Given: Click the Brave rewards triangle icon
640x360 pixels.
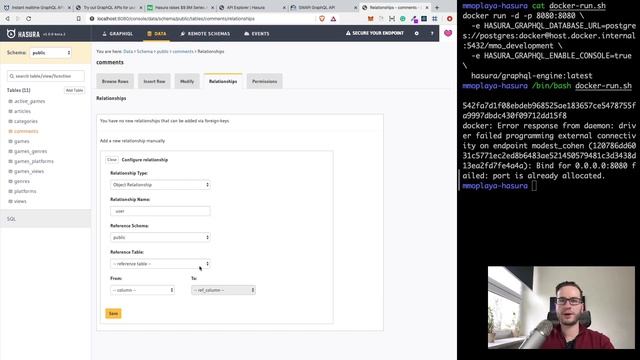Looking at the screenshot, I should (333, 18).
